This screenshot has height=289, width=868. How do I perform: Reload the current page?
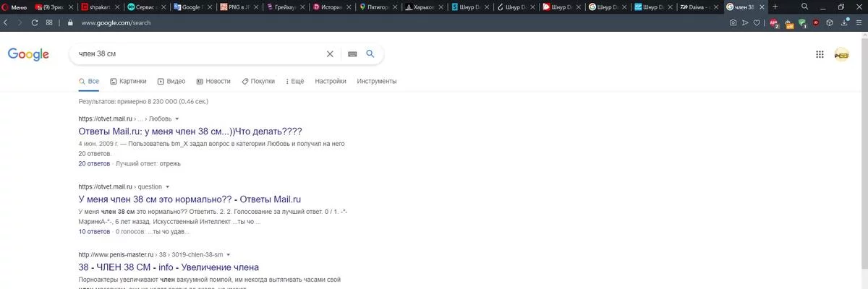34,22
